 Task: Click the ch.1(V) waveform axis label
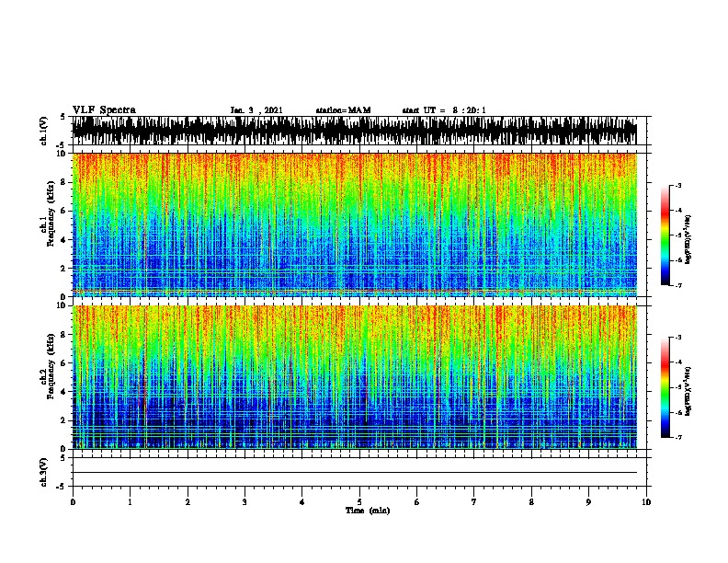[x=44, y=131]
